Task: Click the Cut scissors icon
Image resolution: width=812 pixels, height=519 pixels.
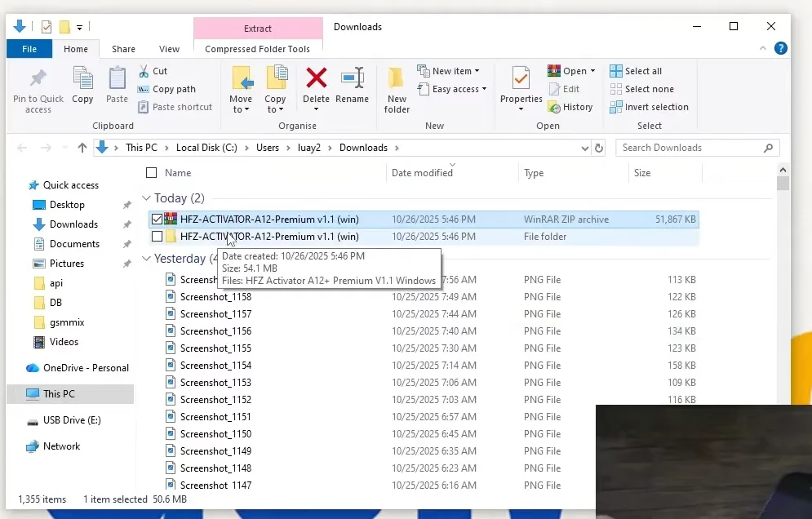Action: click(144, 71)
